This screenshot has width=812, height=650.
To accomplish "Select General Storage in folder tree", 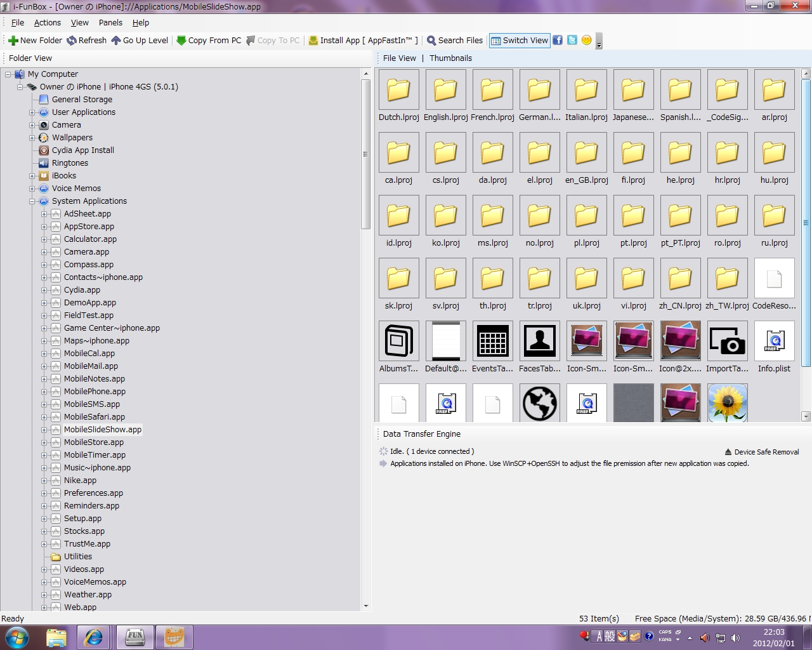I will tap(82, 100).
